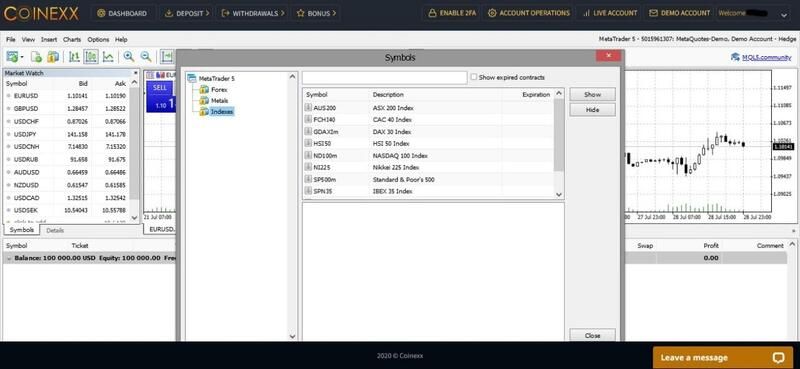Image resolution: width=800 pixels, height=369 pixels.
Task: Select USDJPY row in Market Watch
Action: click(66, 134)
